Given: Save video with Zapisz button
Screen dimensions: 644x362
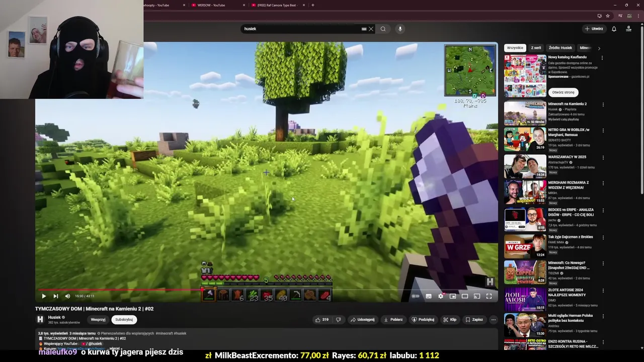Looking at the screenshot, I should [x=474, y=319].
